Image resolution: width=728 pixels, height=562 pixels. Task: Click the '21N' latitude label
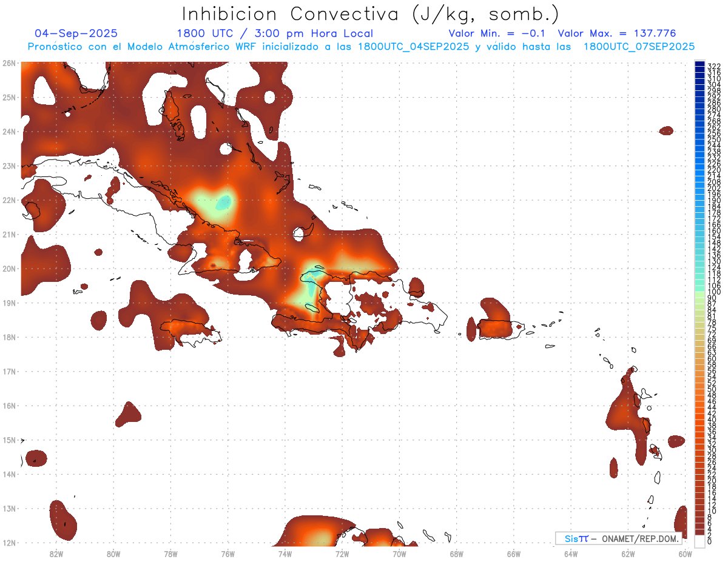tap(8, 234)
